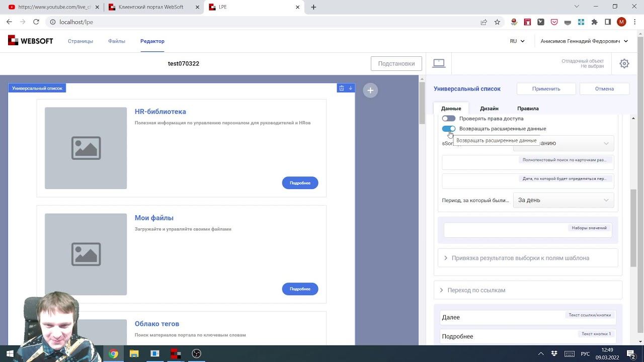Open the Облако тегов title link

coord(157,324)
